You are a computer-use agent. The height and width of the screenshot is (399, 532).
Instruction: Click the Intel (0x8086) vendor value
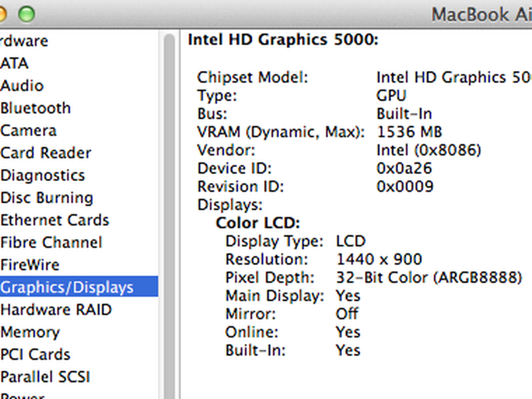[x=429, y=150]
